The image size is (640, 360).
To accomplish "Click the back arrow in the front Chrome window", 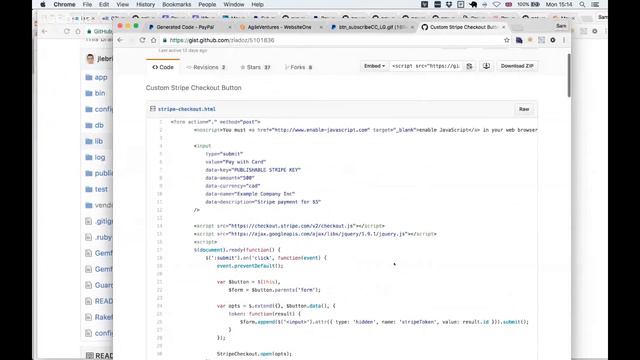I will pos(120,40).
